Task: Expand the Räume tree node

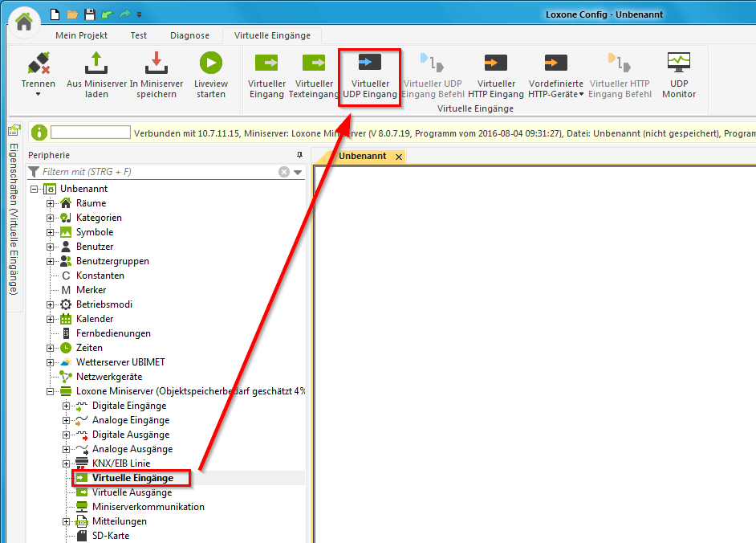Action: [51, 203]
